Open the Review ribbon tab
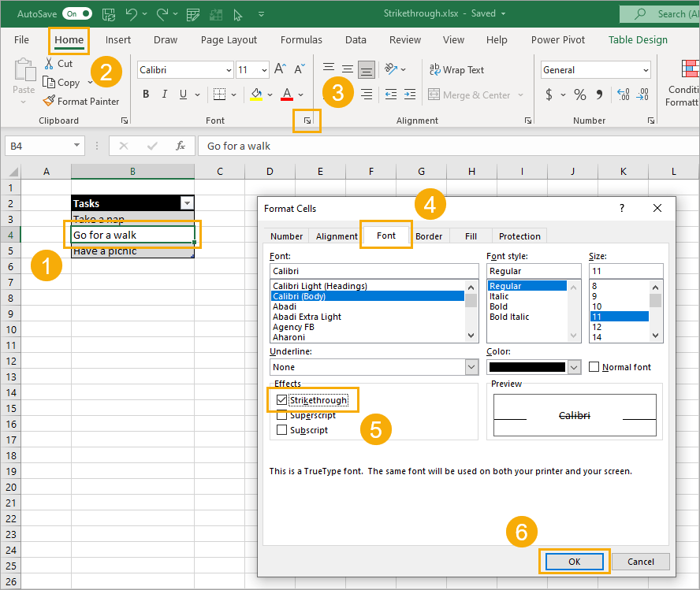This screenshot has width=700, height=590. 404,39
